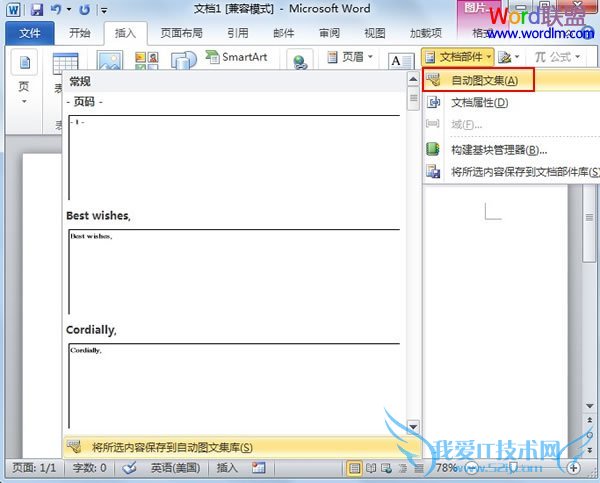Switch to Draft view

pyautogui.click(x=419, y=468)
